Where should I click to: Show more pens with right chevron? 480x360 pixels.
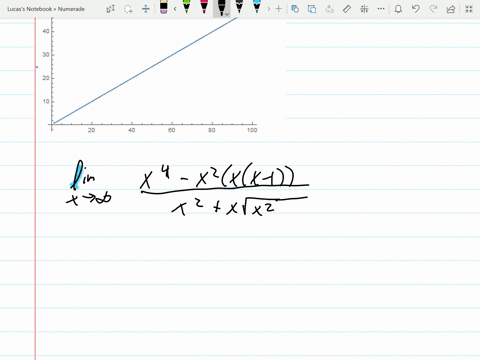coord(269,9)
